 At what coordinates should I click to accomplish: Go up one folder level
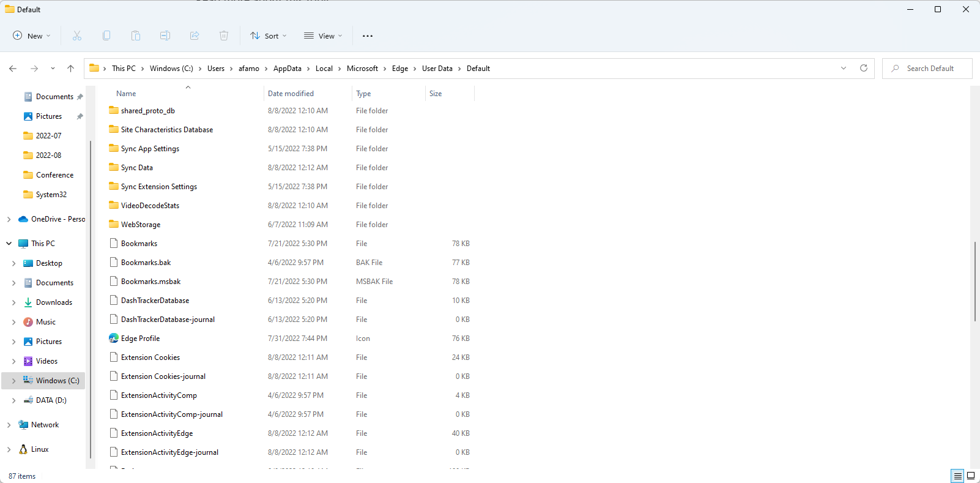[71, 69]
